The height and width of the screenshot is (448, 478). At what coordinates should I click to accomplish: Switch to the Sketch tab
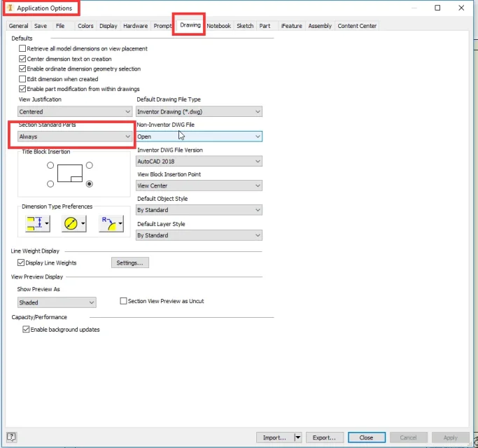245,26
